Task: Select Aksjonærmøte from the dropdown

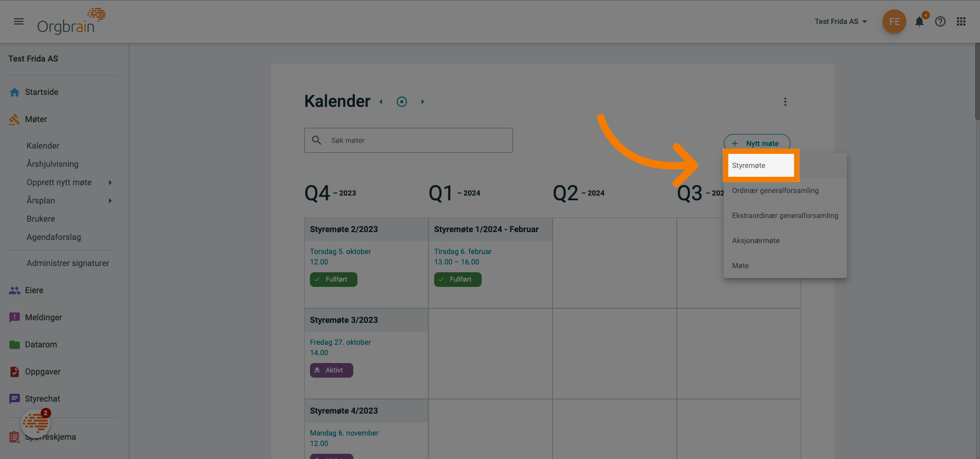Action: coord(756,240)
